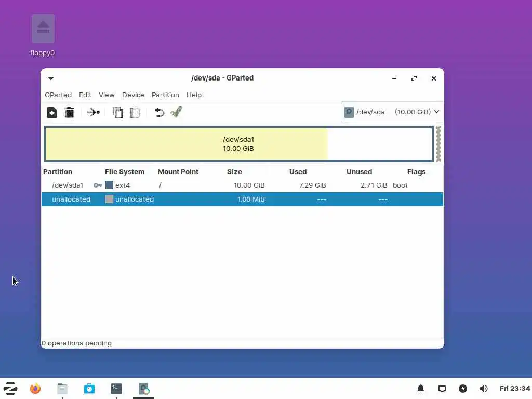This screenshot has width=532, height=399.
Task: Click the power tray icon
Action: pyautogui.click(x=463, y=389)
